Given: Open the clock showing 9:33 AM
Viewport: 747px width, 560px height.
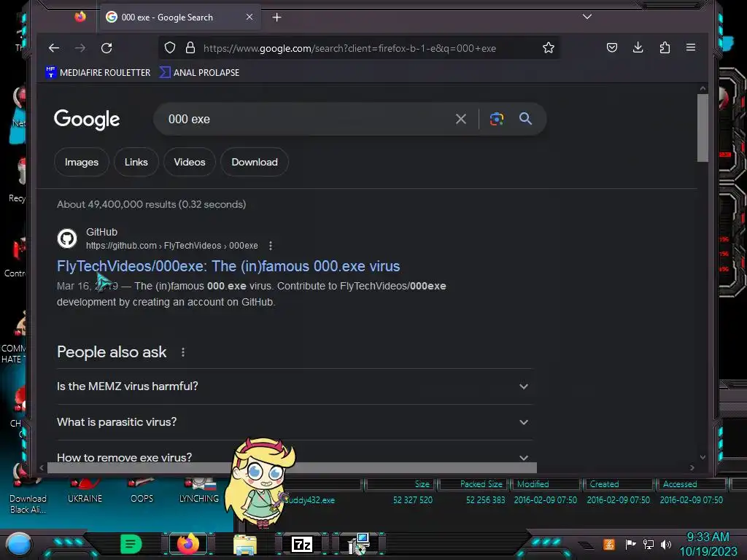Looking at the screenshot, I should pos(708,544).
